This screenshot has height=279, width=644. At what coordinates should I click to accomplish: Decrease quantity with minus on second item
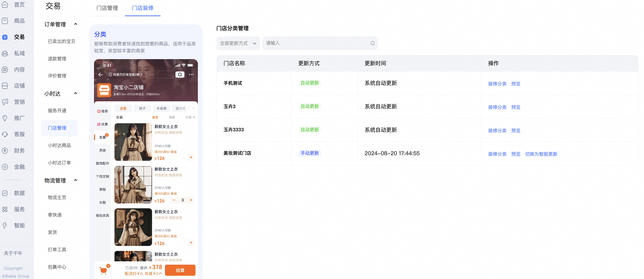[174, 200]
